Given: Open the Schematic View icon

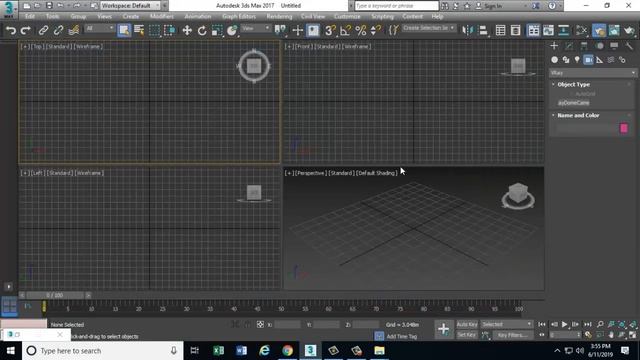Looking at the screenshot, I should click(564, 30).
